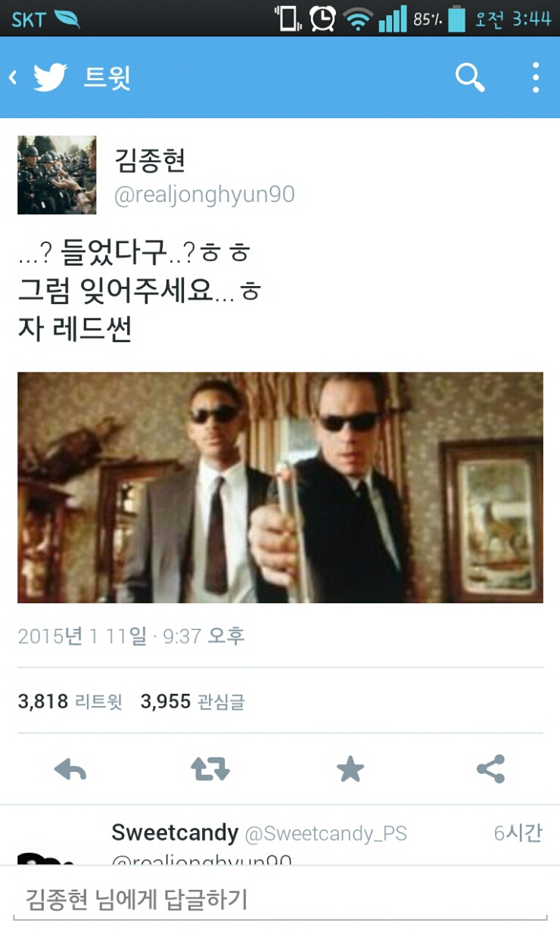560x933 pixels.
Task: Open the Twitter bird logo
Action: click(50, 77)
